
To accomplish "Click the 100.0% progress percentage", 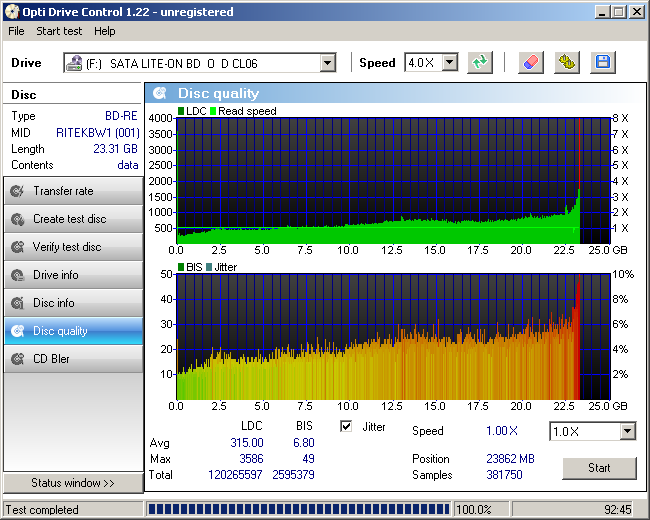I will pyautogui.click(x=474, y=509).
